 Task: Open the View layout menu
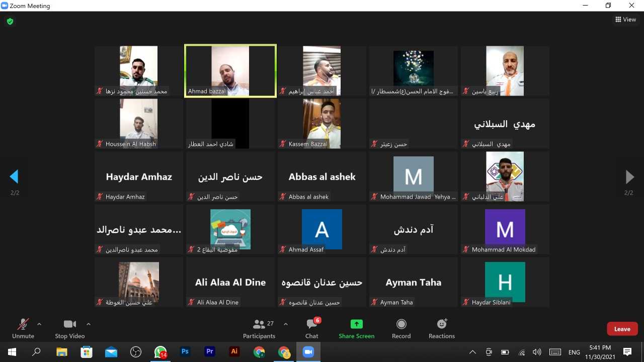(625, 20)
